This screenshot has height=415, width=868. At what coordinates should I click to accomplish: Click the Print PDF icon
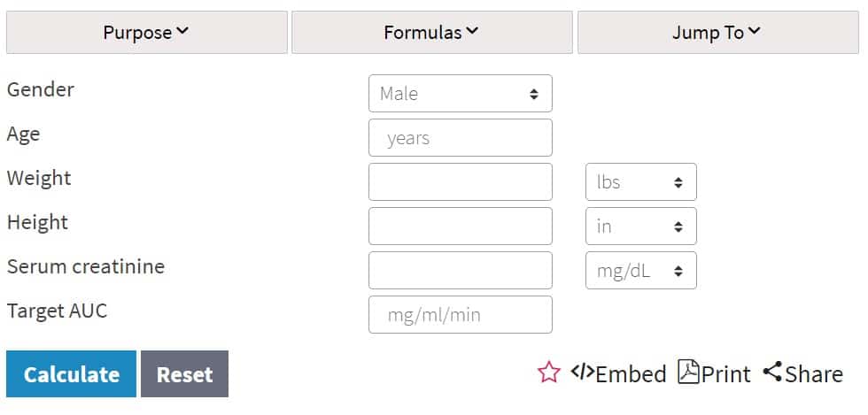click(x=689, y=372)
